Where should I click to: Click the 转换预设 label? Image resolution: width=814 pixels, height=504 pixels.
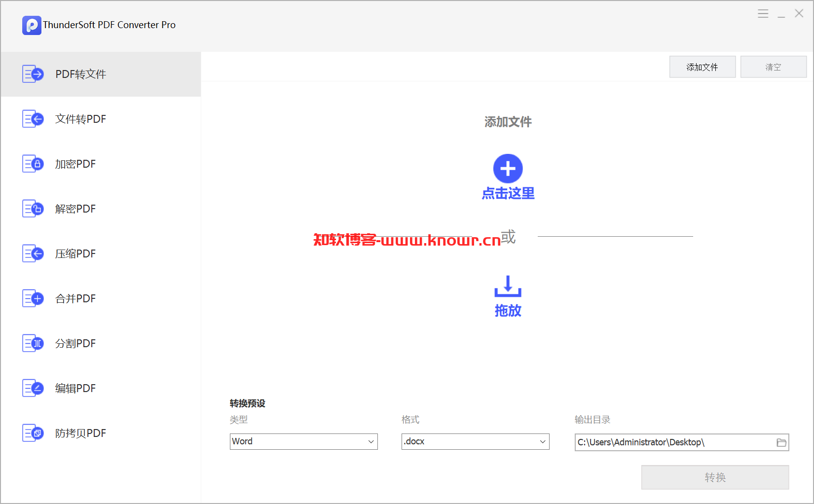pyautogui.click(x=247, y=403)
